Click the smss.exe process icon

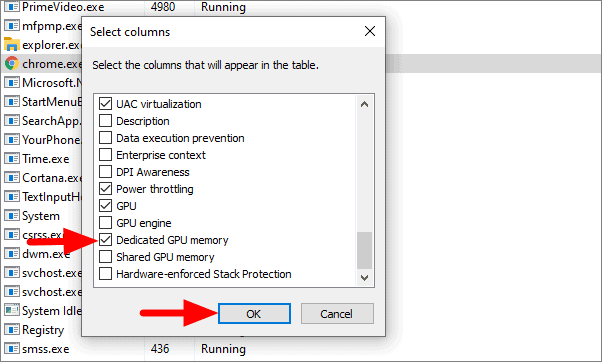click(x=12, y=349)
